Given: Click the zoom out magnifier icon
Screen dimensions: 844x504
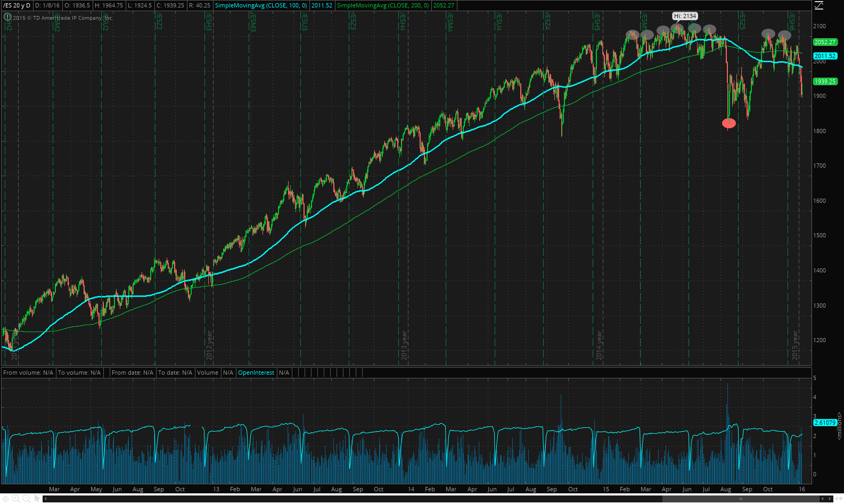Looking at the screenshot, I should coord(27,499).
